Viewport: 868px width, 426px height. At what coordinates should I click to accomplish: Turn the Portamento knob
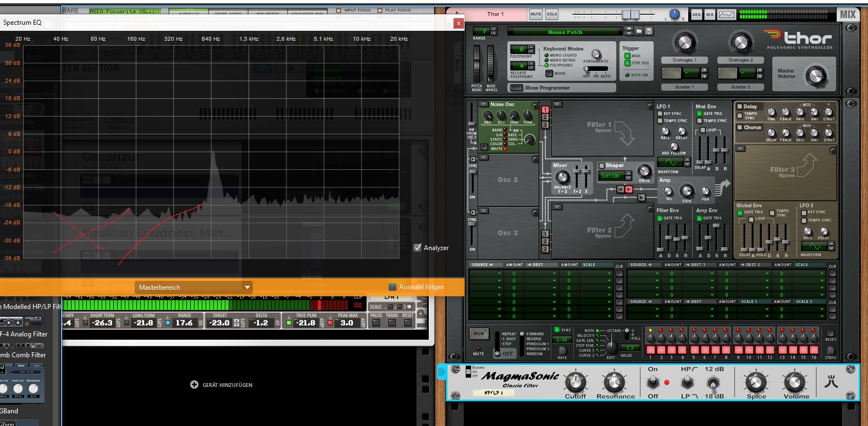point(596,54)
